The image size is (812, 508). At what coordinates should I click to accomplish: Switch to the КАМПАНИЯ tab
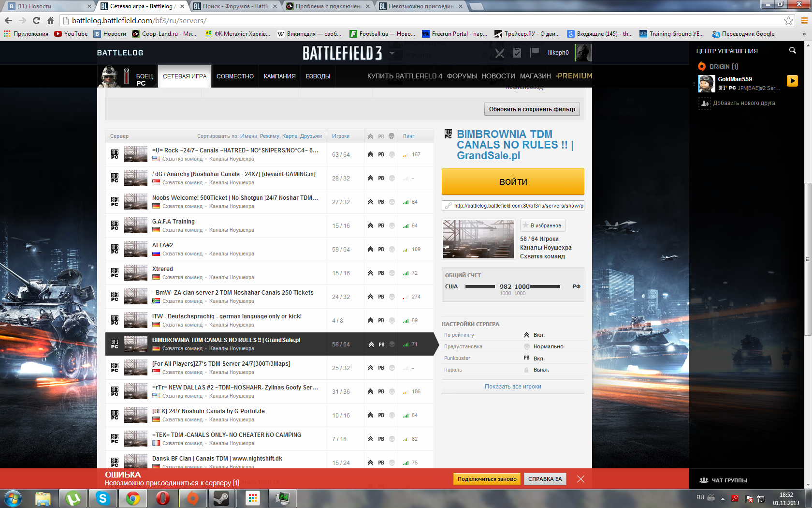pos(279,76)
